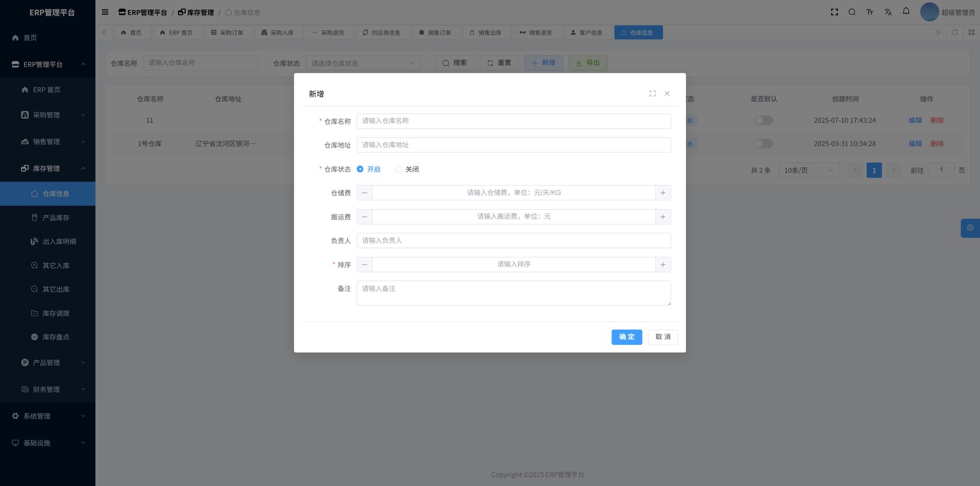The image size is (980, 486).
Task: Decrease the 仓储费 value
Action: pyautogui.click(x=364, y=193)
